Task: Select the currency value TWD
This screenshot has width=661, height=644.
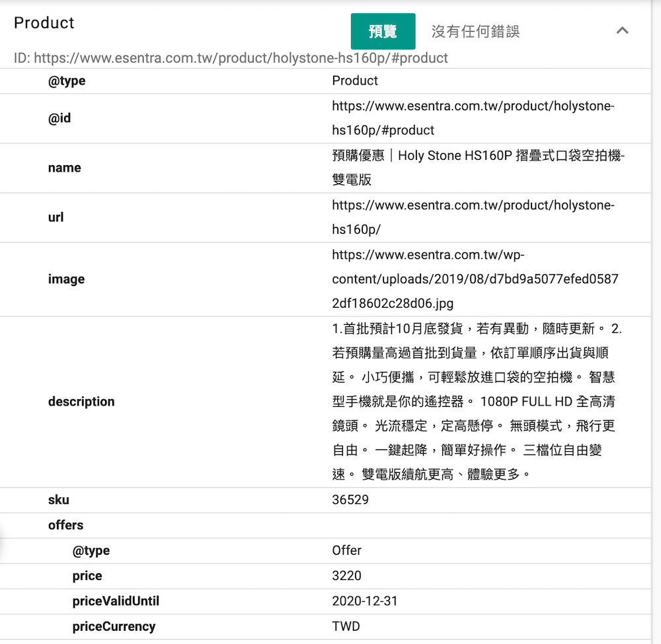Action: 346,626
